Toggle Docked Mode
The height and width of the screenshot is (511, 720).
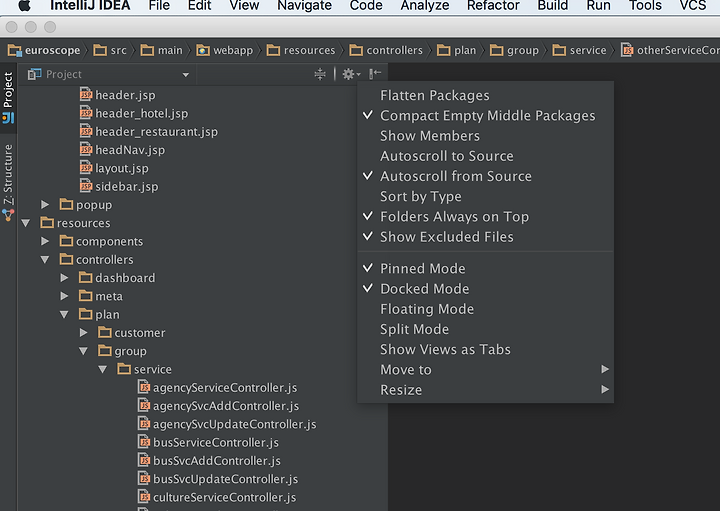[x=485, y=288]
